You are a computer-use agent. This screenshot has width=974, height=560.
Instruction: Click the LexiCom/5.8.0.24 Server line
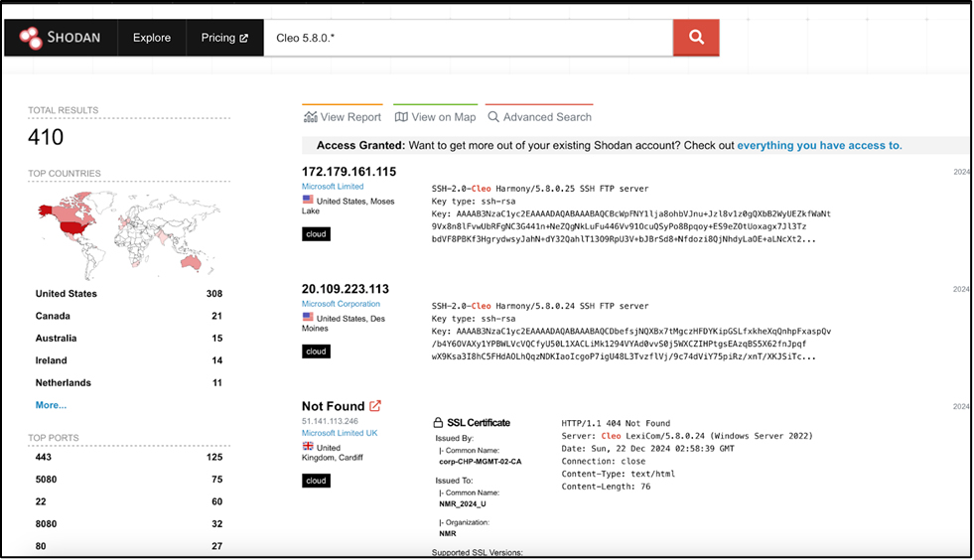[687, 436]
